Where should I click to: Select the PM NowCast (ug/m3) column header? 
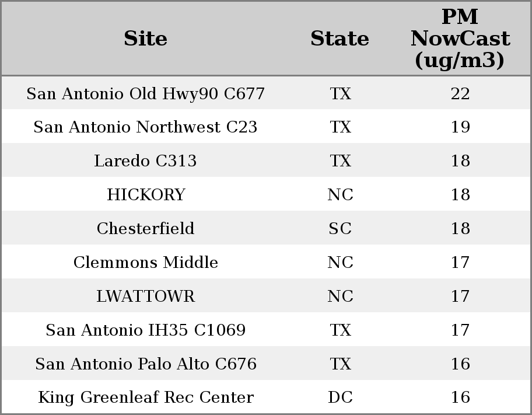click(460, 39)
